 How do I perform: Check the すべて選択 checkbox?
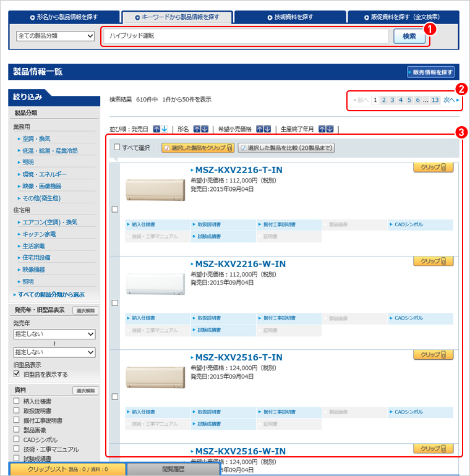tap(117, 148)
